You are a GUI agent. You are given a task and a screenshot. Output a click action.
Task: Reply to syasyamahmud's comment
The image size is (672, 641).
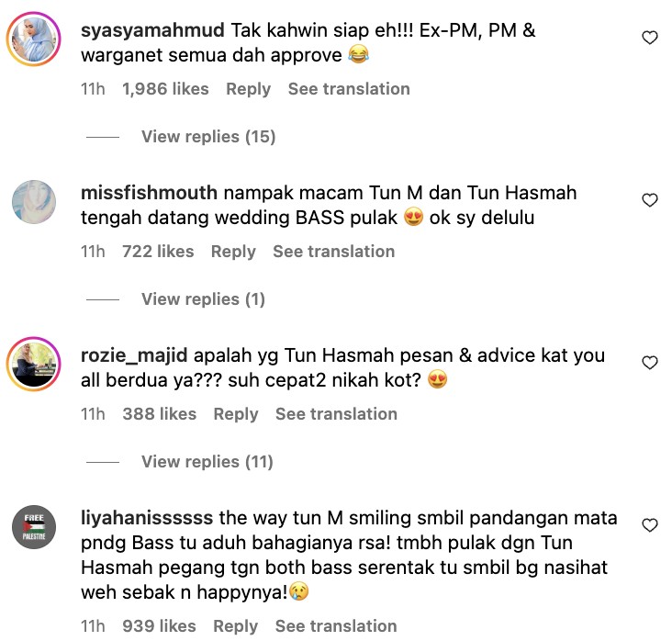click(x=248, y=89)
